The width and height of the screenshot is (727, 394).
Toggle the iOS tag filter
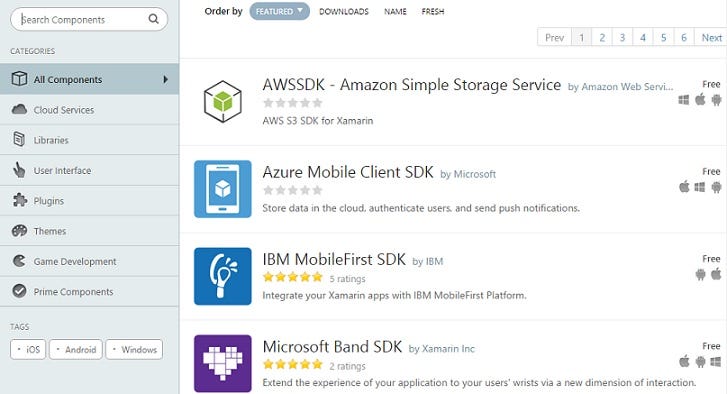click(x=28, y=350)
